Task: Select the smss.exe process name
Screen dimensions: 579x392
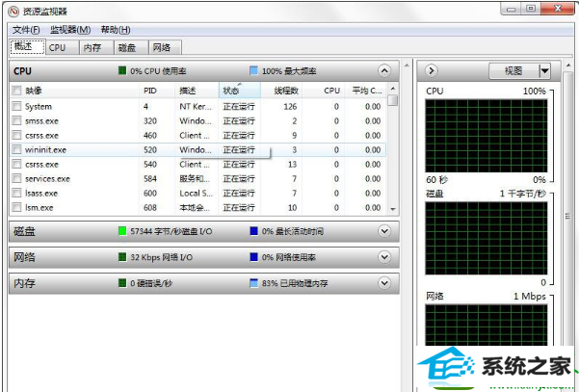Action: [x=41, y=121]
